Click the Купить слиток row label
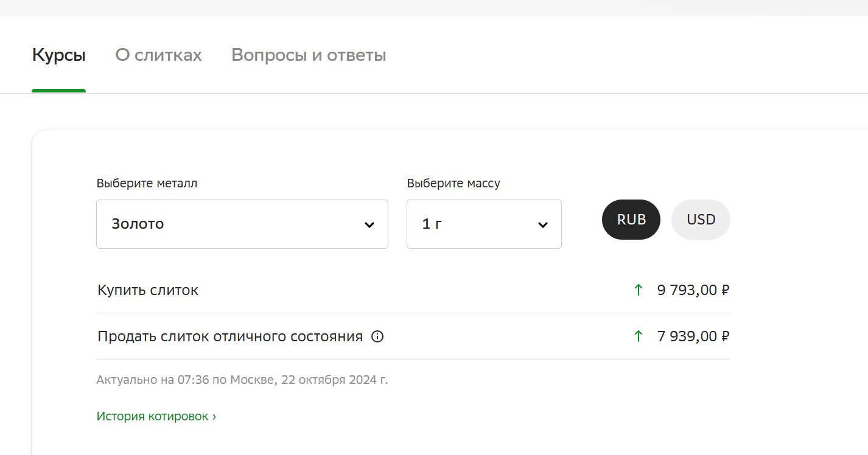 tap(148, 290)
